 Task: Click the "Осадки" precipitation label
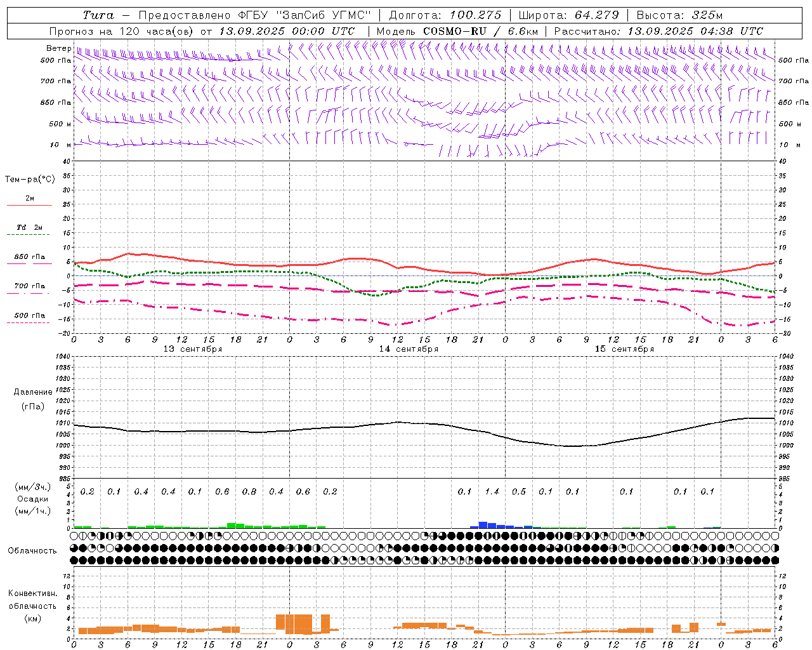click(32, 499)
